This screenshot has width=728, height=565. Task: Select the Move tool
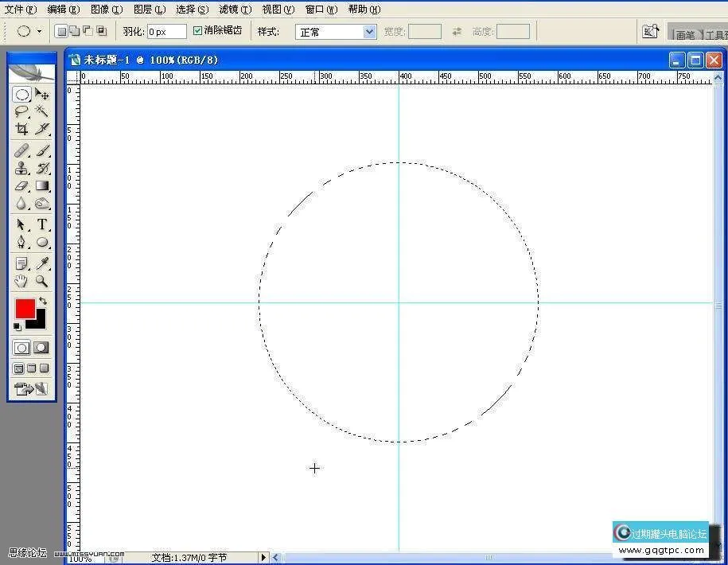[42, 95]
